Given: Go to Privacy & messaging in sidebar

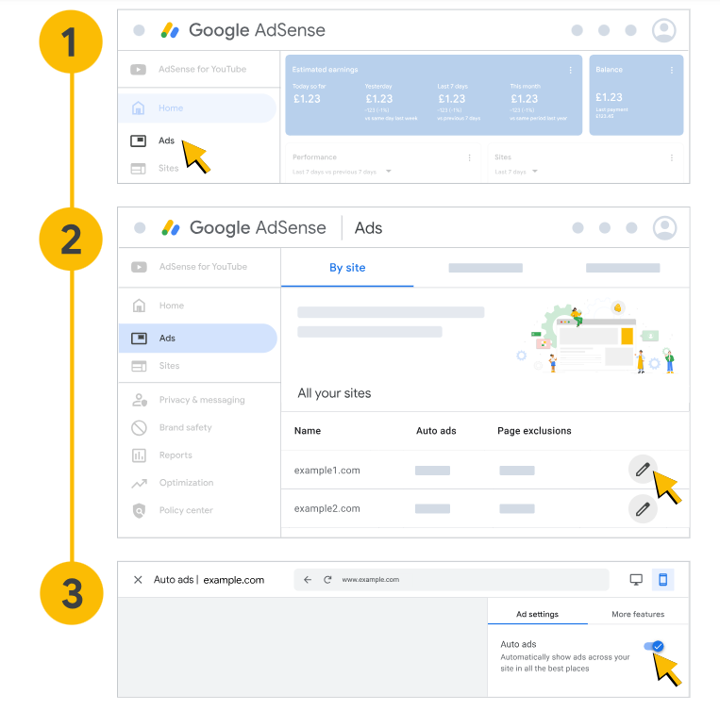Looking at the screenshot, I should (x=201, y=400).
